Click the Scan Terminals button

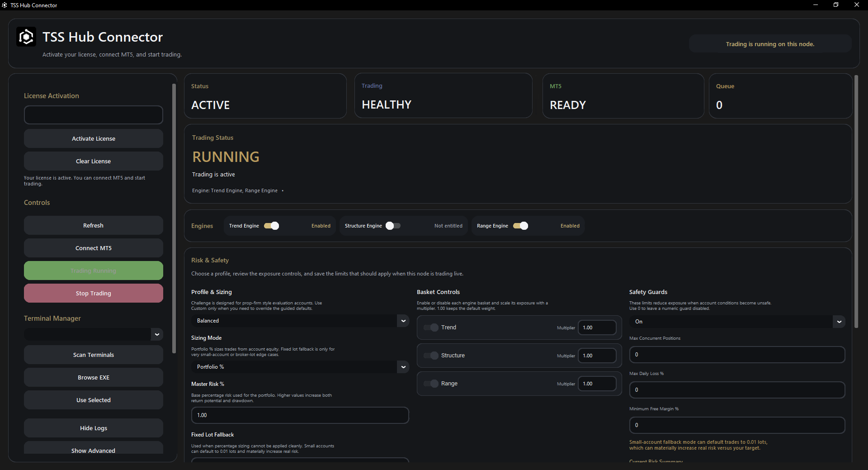click(x=94, y=355)
